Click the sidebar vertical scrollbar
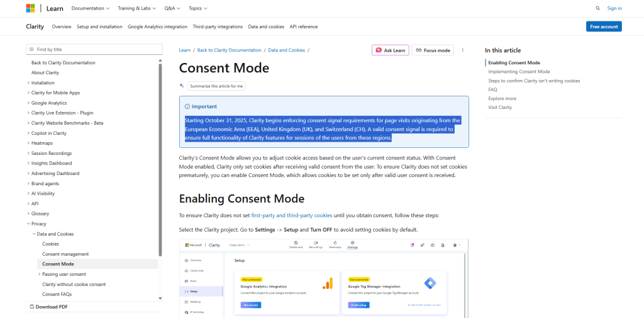 click(x=160, y=157)
